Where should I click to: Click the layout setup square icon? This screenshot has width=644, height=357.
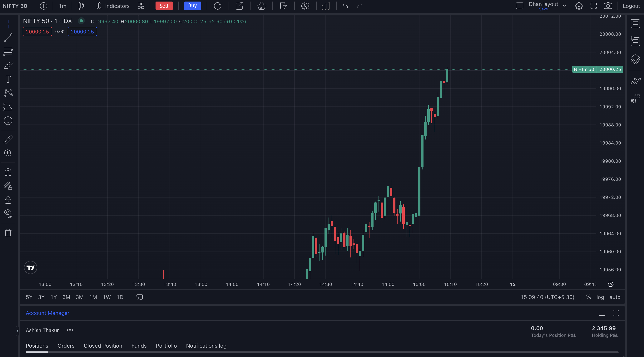coord(519,6)
